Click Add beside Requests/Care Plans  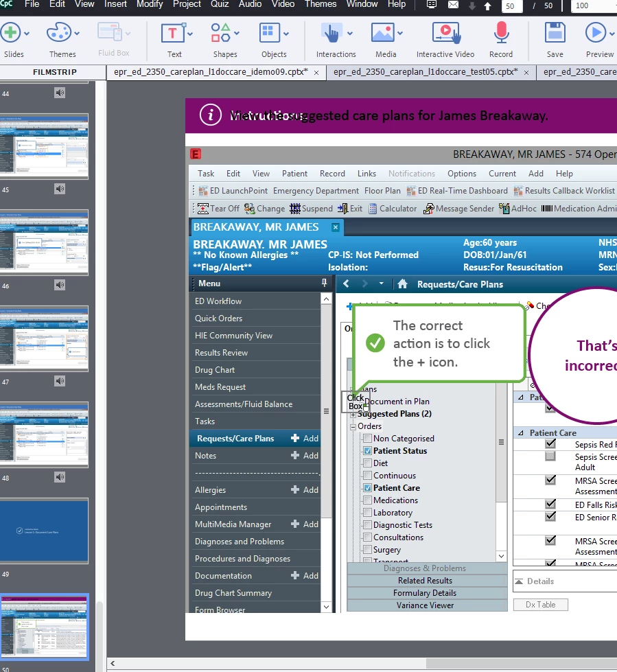coord(305,439)
